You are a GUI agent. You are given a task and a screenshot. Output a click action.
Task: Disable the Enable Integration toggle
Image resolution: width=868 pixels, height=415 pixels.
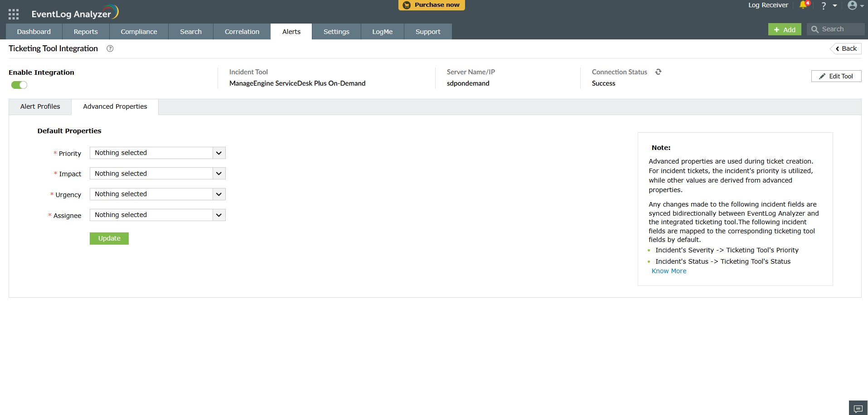point(19,85)
